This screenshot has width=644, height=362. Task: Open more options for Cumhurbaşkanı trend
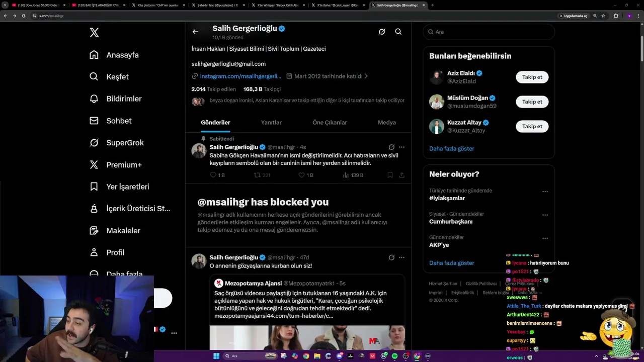[x=545, y=215]
